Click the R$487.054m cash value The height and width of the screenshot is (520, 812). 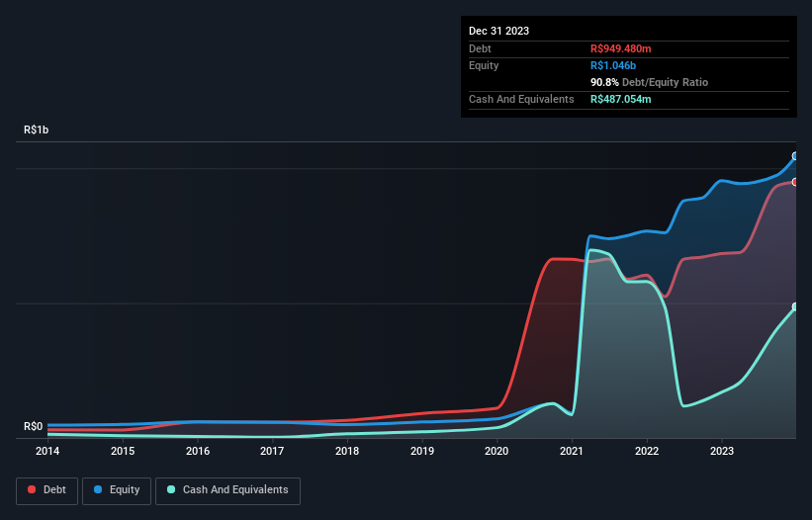(x=620, y=99)
